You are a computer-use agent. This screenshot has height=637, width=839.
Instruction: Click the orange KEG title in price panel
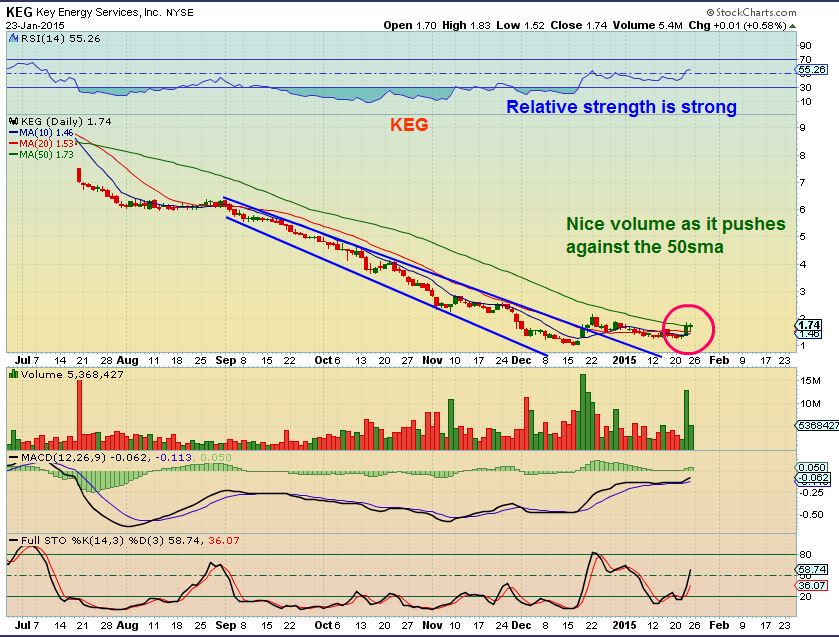coord(409,125)
